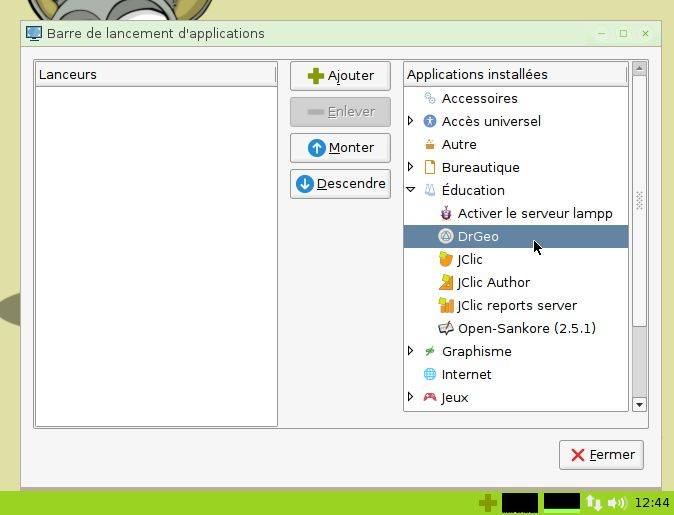Click the Open-Sankore icon
Screen dimensions: 674x515
[x=446, y=328]
